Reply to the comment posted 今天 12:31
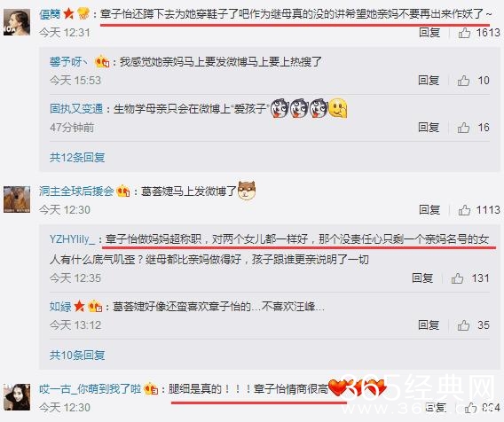Image resolution: width=504 pixels, height=422 pixels. pyautogui.click(x=429, y=33)
